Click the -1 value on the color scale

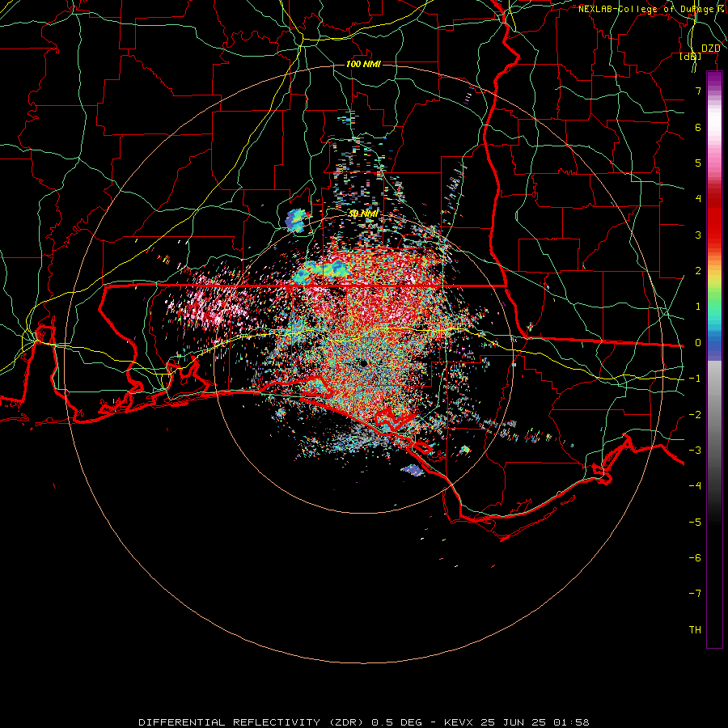[x=695, y=379]
